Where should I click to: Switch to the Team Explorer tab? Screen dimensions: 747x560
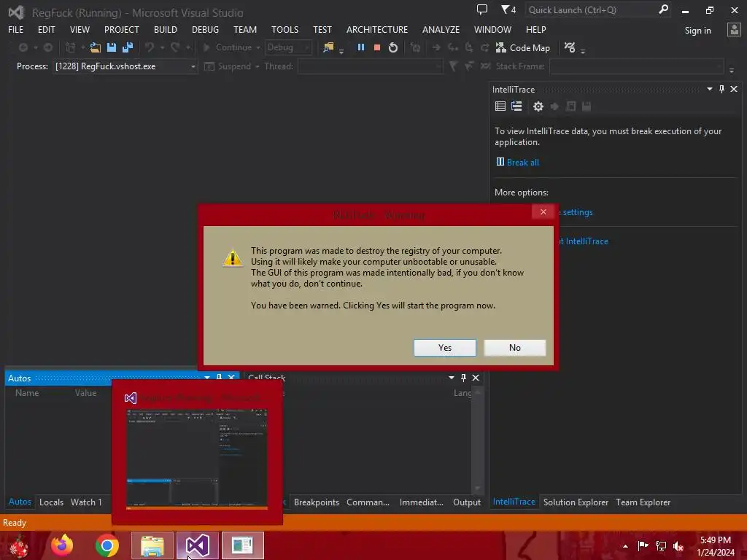tap(643, 502)
